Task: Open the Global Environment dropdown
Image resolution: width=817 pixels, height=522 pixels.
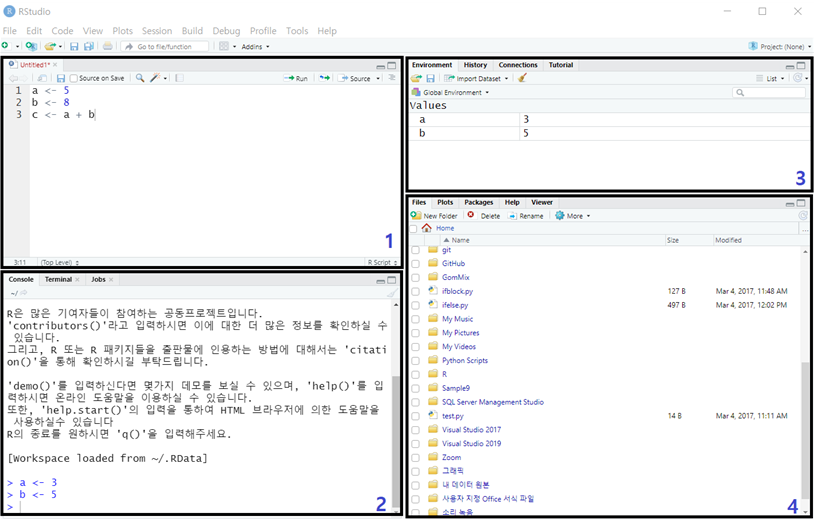Action: pos(451,92)
